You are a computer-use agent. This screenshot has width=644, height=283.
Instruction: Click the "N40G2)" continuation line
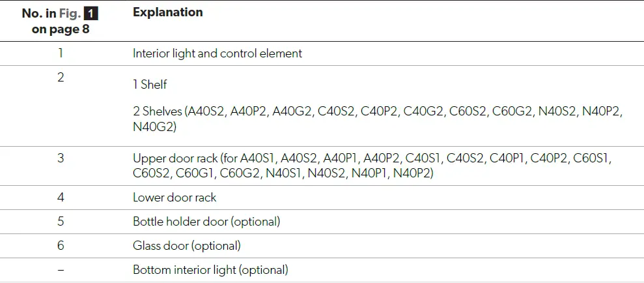pyautogui.click(x=155, y=126)
